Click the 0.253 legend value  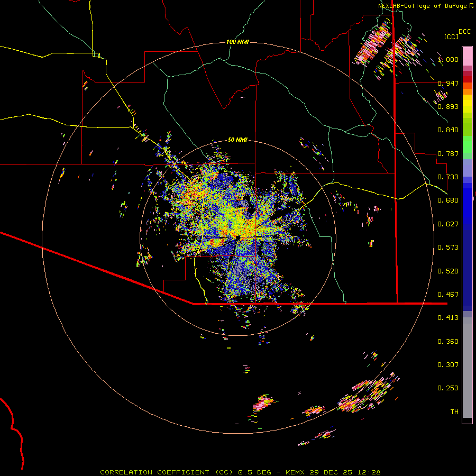point(448,388)
